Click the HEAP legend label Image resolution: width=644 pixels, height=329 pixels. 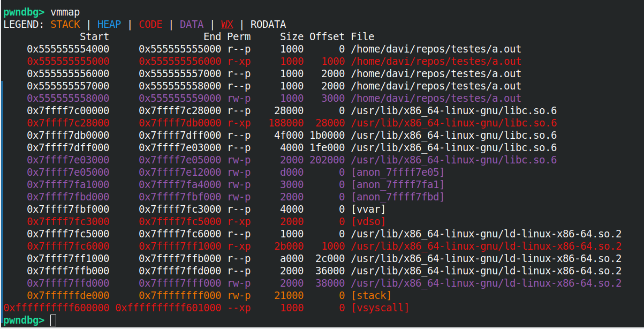[109, 24]
